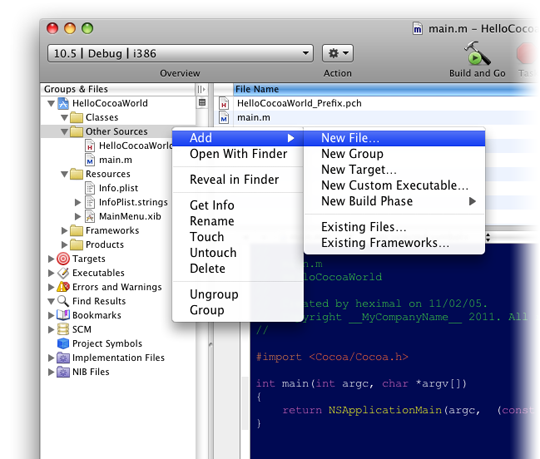Select Delete from context menu
Image resolution: width=540 pixels, height=459 pixels.
click(238, 269)
